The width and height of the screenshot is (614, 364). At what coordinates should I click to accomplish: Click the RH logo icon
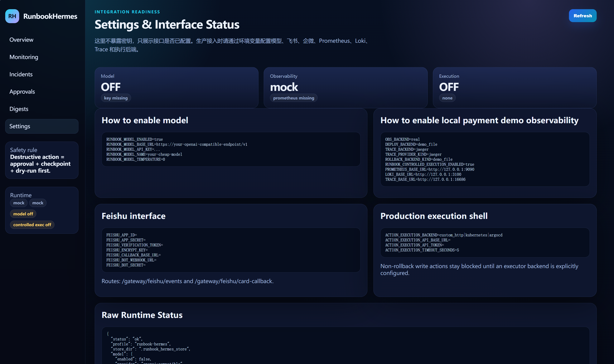point(12,16)
